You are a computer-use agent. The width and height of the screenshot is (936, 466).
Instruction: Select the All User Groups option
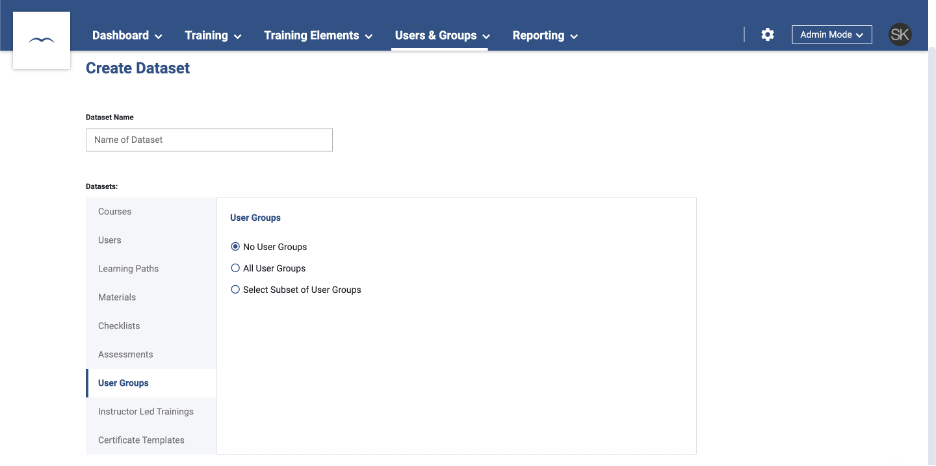[268, 269]
